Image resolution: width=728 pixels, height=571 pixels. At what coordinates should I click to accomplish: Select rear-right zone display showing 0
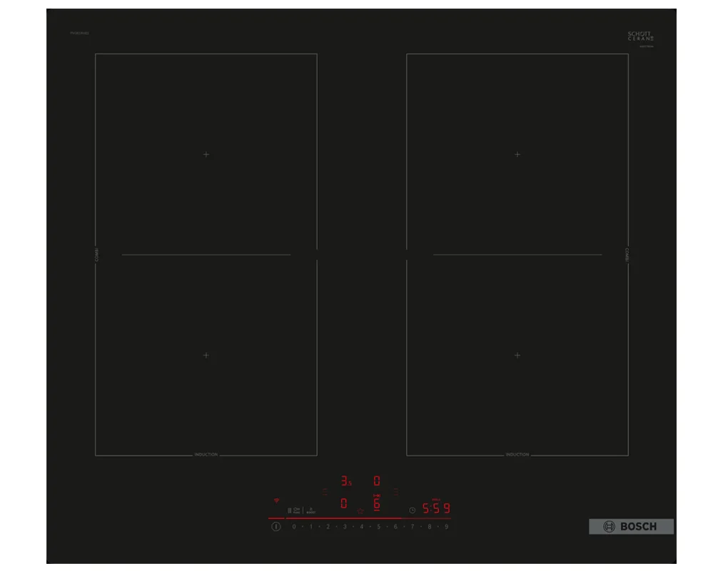pyautogui.click(x=377, y=481)
